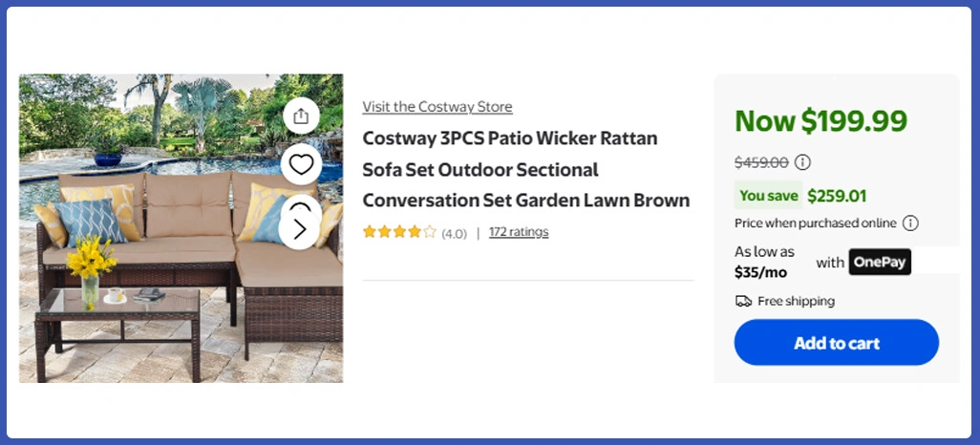Show next product image with right arrow
Image resolution: width=980 pixels, height=445 pixels.
300,229
